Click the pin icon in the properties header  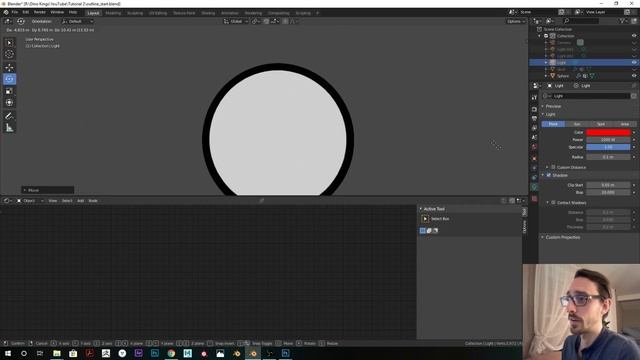[634, 86]
